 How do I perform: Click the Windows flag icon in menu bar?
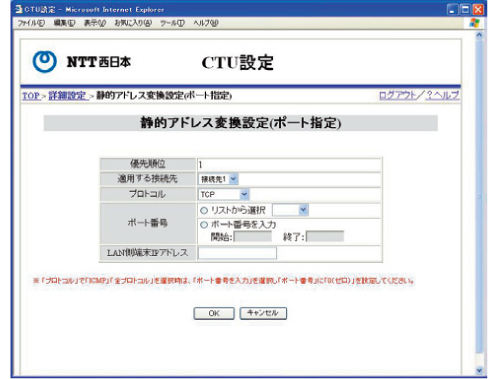(x=474, y=23)
